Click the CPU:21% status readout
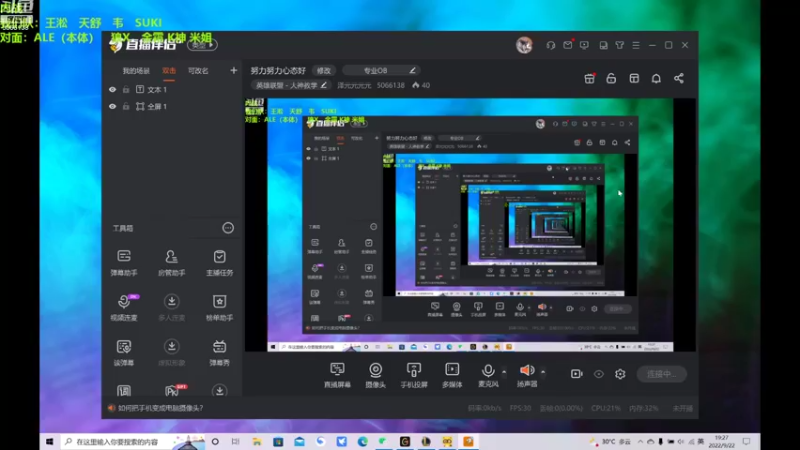 [606, 408]
